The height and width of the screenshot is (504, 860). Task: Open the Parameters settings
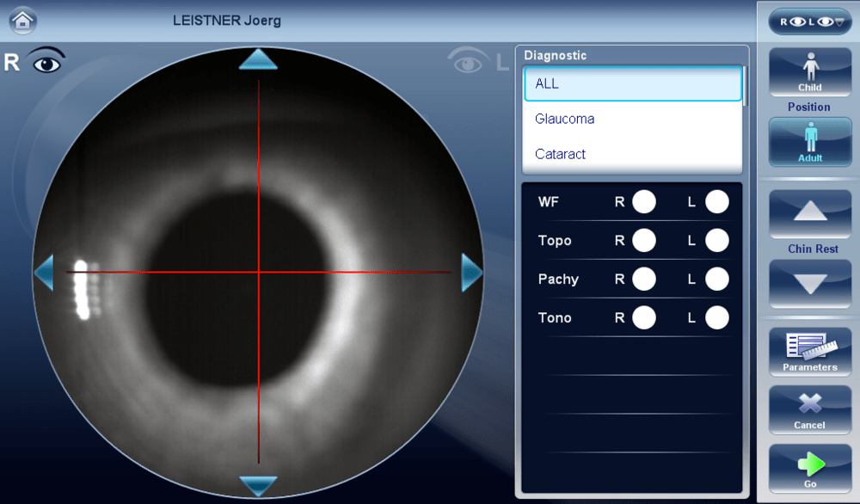(x=809, y=352)
